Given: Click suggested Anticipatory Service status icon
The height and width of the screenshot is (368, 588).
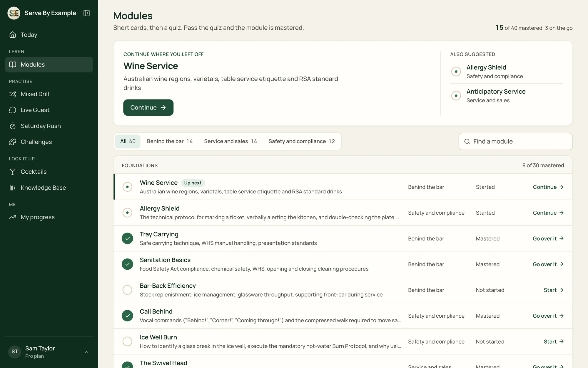Looking at the screenshot, I should pos(456,96).
